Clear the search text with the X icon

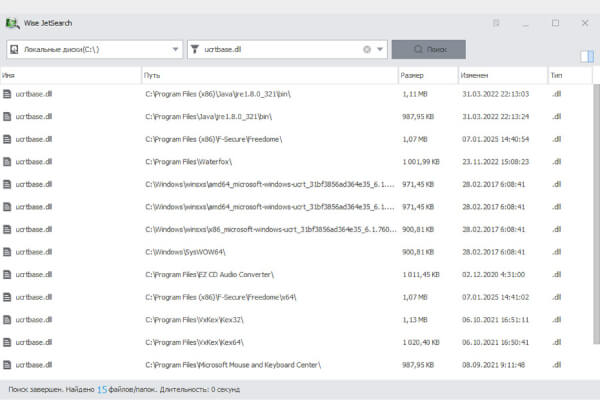367,49
